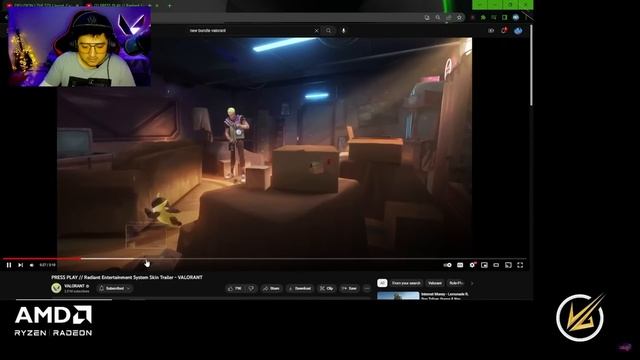
Task: Pause the YouTube video
Action: point(9,265)
